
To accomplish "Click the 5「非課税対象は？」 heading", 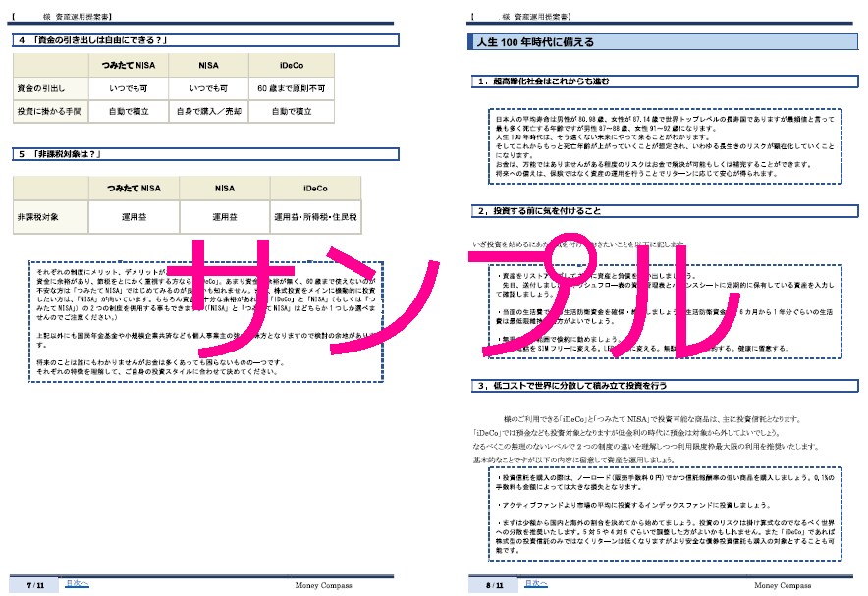I will pyautogui.click(x=206, y=154).
